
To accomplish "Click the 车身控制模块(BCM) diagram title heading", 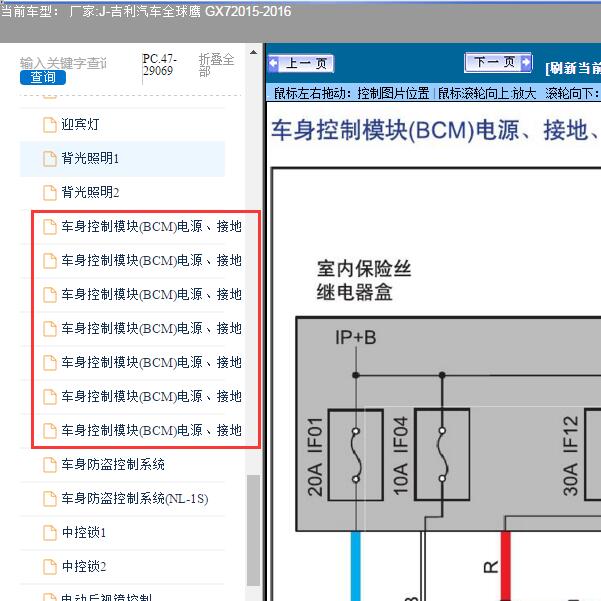I will click(x=435, y=130).
